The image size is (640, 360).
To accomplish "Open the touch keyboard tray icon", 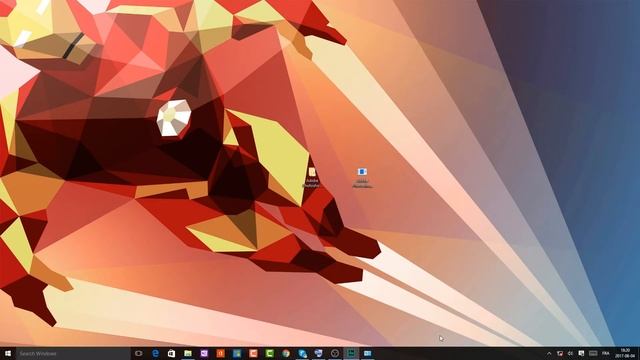I will click(593, 353).
